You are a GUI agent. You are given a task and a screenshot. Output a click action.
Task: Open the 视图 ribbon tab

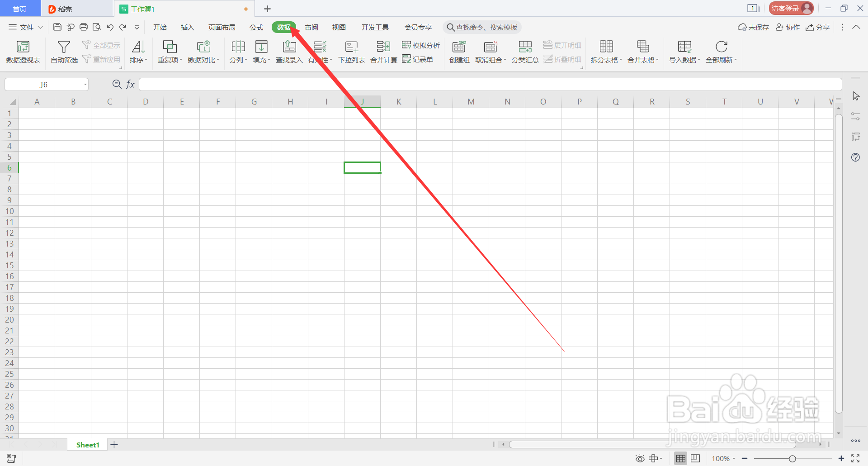coord(339,27)
